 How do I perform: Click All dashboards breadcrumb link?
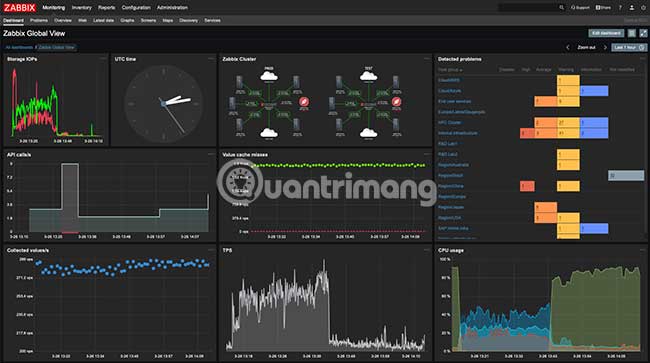(19, 47)
